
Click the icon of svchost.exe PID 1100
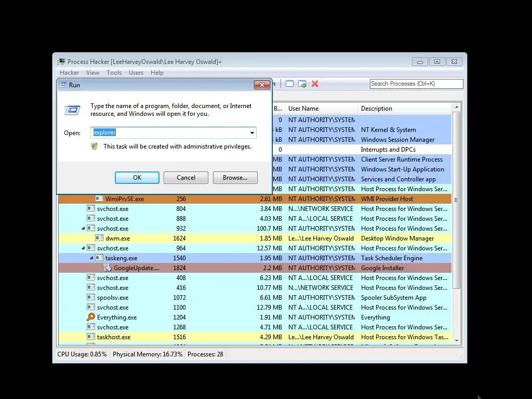[x=90, y=307]
